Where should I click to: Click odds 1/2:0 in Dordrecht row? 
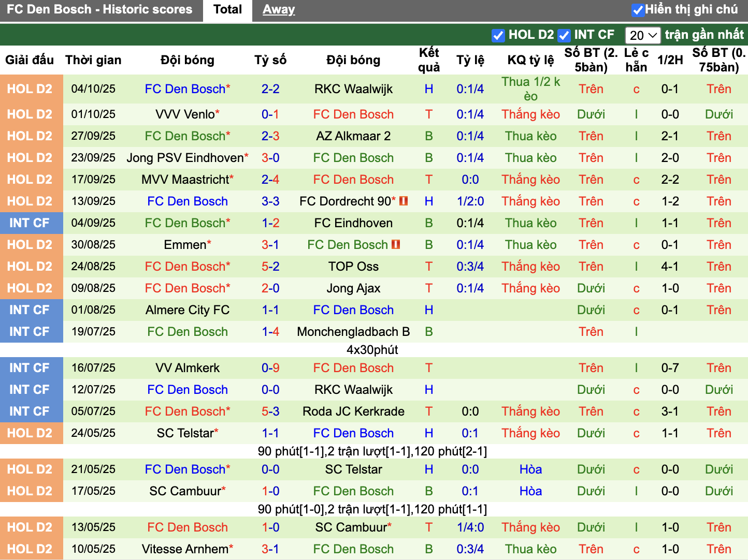[470, 201]
